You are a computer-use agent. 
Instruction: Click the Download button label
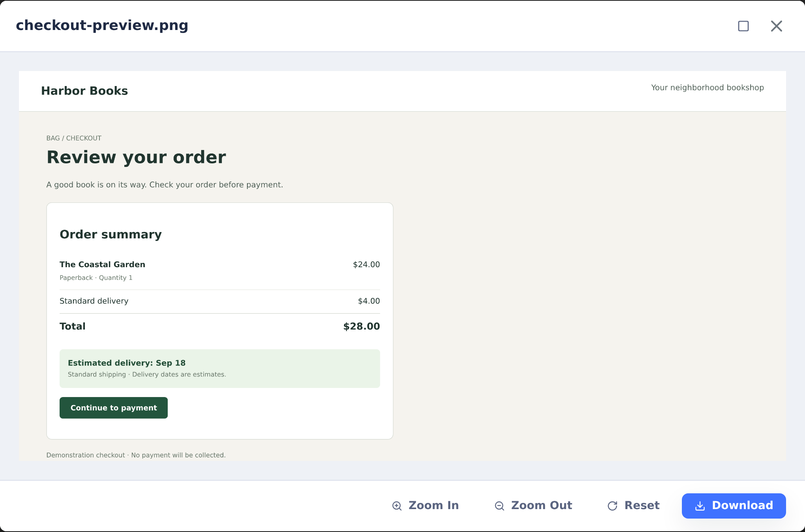742,505
